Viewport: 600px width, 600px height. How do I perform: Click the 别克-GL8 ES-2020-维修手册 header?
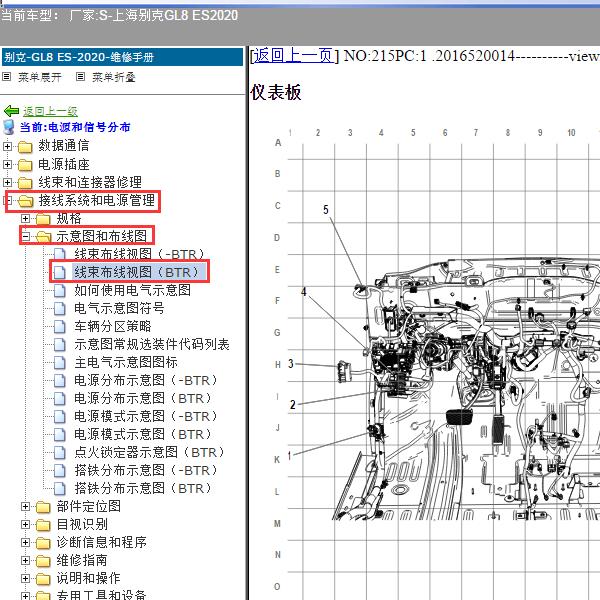pos(122,57)
